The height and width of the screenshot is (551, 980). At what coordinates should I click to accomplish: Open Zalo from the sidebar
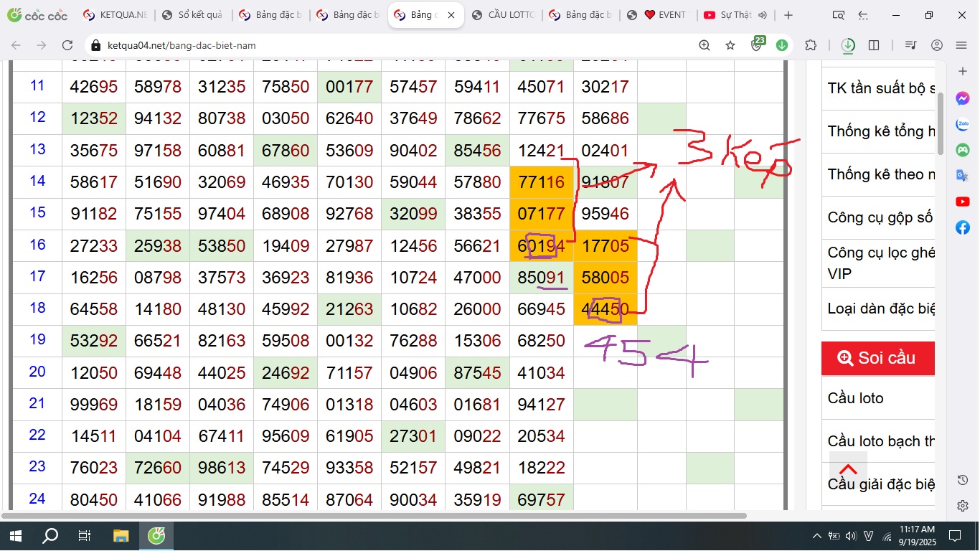coord(963,124)
